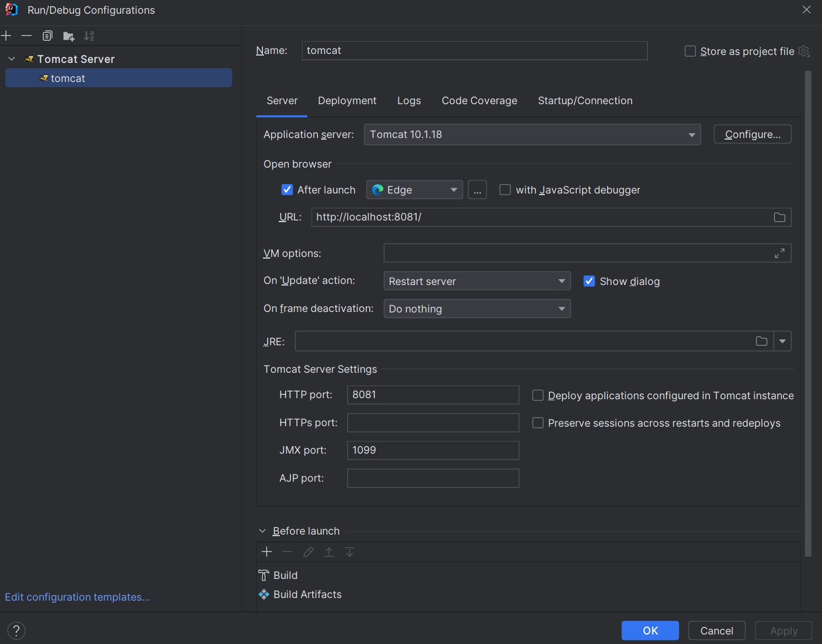
Task: Focus the HTTPs port field
Action: pos(433,422)
